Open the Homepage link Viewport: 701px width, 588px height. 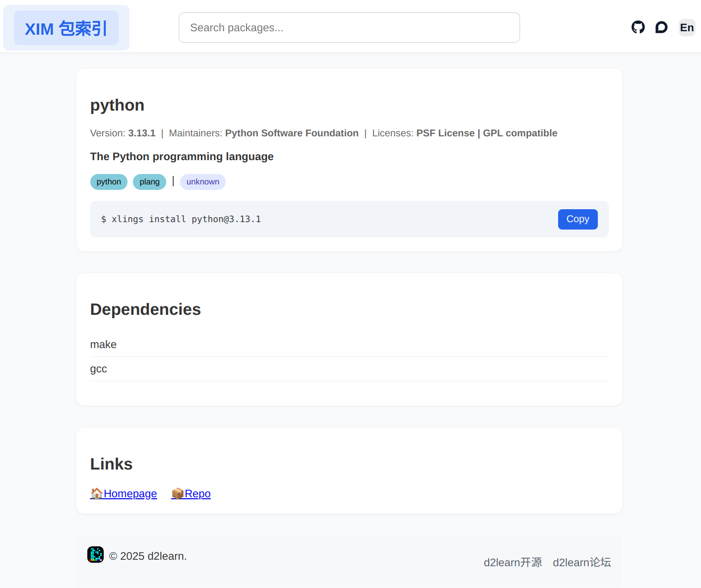click(x=124, y=494)
